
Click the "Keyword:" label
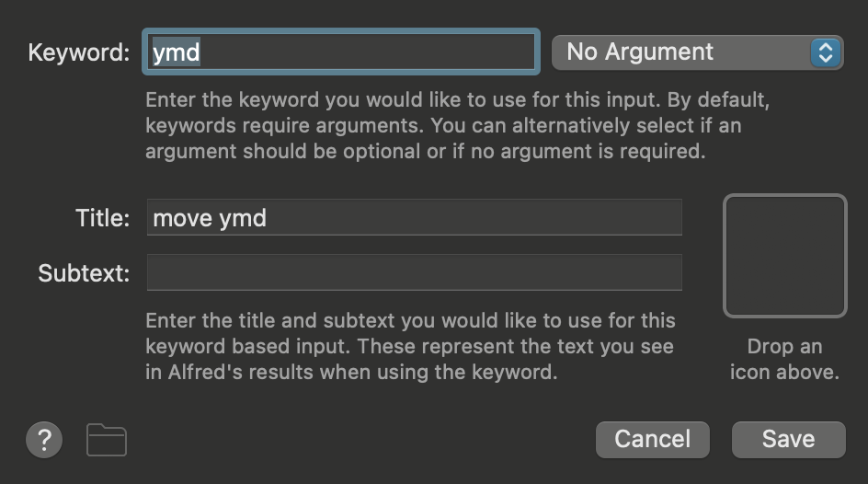(x=79, y=52)
